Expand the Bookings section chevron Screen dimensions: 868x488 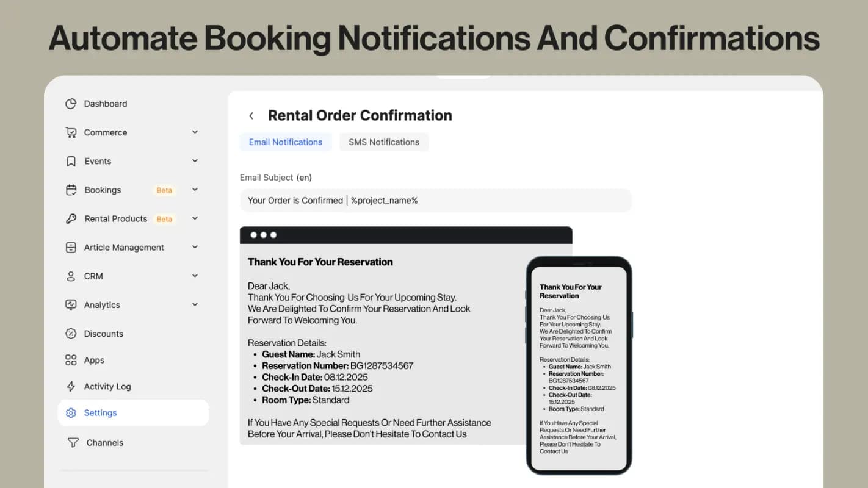click(x=195, y=190)
